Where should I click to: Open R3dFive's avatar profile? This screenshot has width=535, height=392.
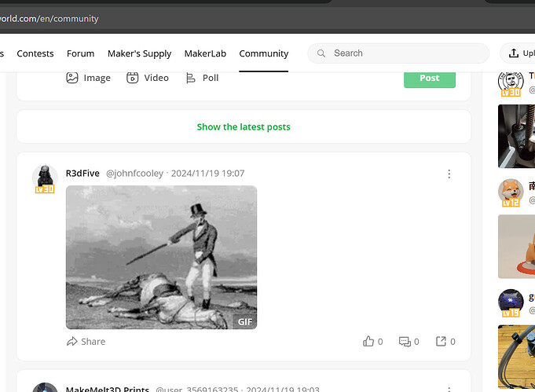[x=45, y=178]
